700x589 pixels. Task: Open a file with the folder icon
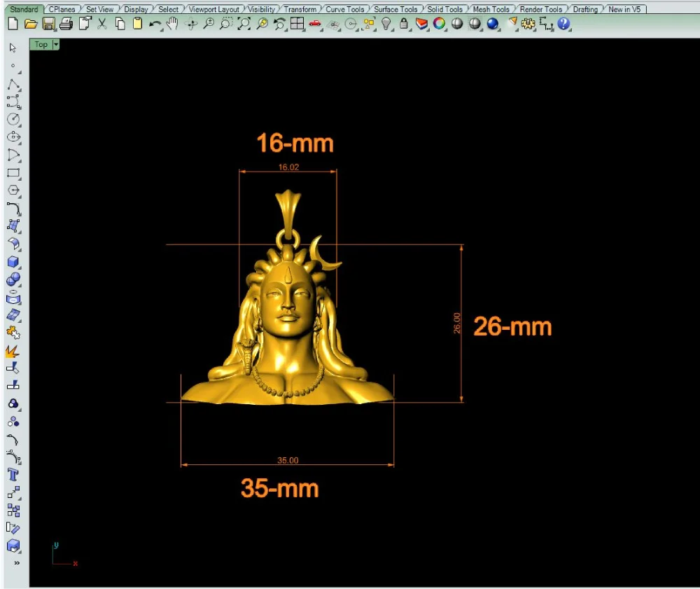(x=30, y=24)
